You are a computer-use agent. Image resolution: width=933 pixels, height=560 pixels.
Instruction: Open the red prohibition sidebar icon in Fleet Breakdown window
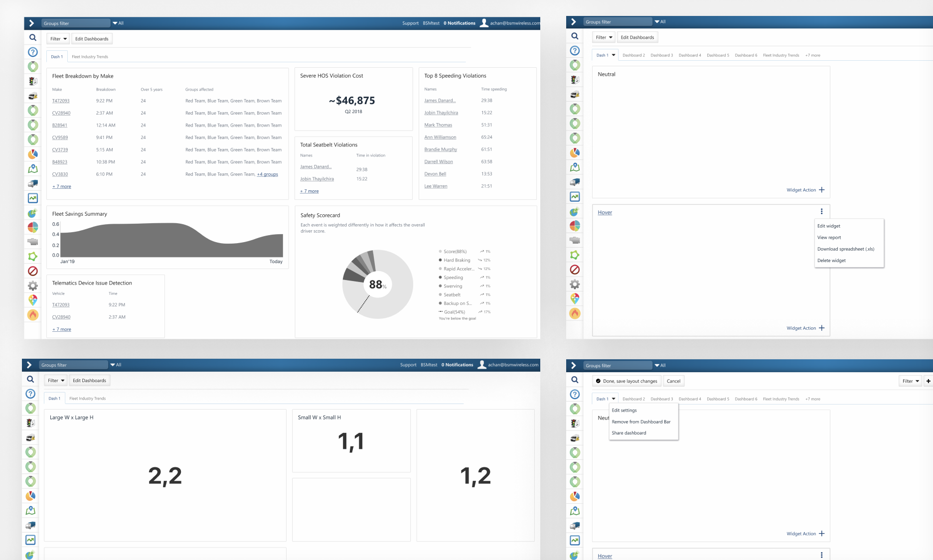pyautogui.click(x=32, y=271)
